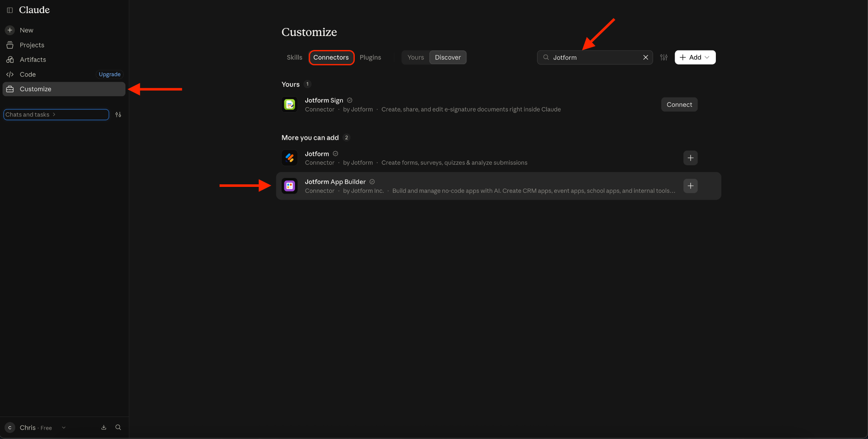Open the Chris account menu chevron
This screenshot has height=439, width=868.
pos(64,428)
